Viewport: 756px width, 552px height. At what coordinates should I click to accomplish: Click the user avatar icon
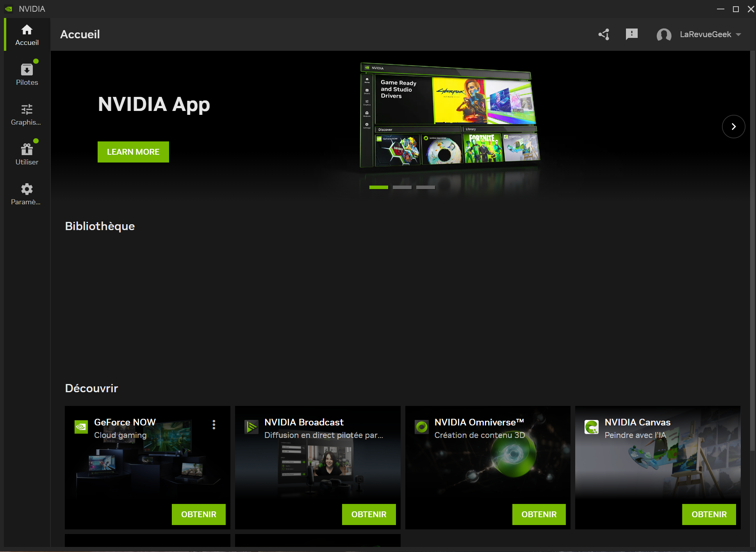click(x=664, y=35)
